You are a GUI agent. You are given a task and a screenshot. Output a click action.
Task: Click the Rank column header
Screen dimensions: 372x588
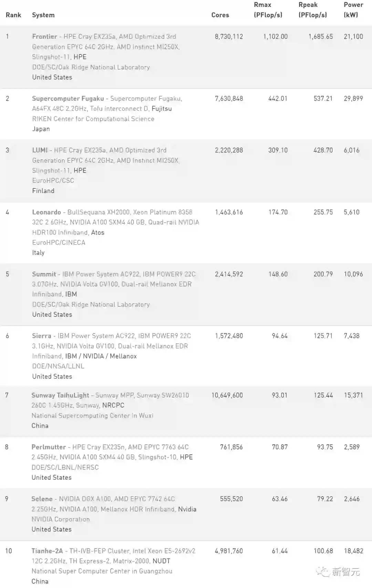point(13,15)
